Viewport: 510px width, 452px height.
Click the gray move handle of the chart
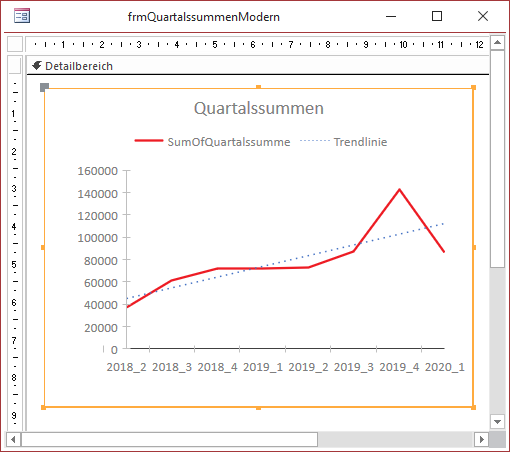[x=44, y=87]
